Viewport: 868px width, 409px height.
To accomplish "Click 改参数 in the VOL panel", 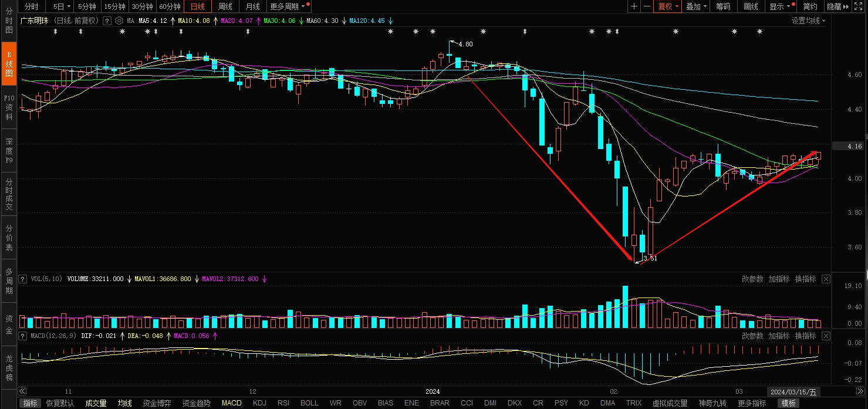I will point(752,279).
